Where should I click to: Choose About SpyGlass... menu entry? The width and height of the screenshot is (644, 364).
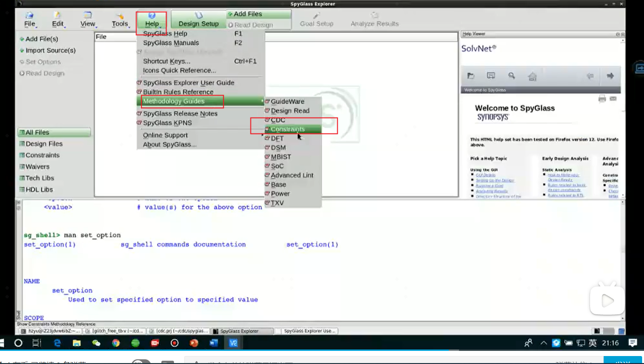[201, 144]
